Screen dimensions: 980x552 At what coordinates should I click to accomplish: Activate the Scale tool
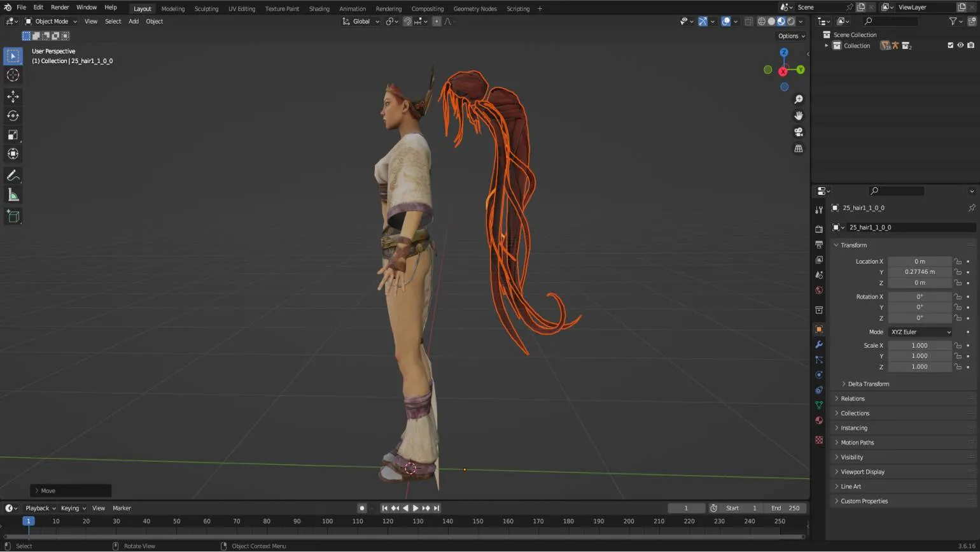13,135
